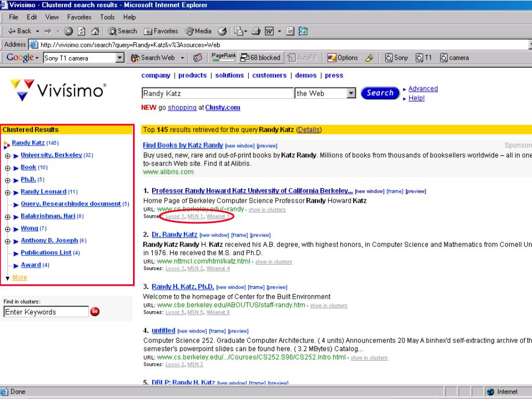The image size is (532, 399).
Task: Expand the Ph.D. cluster
Action: click(7, 180)
